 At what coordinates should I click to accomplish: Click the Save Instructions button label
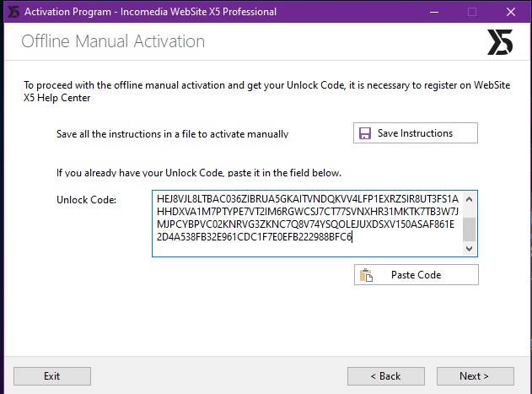[415, 133]
